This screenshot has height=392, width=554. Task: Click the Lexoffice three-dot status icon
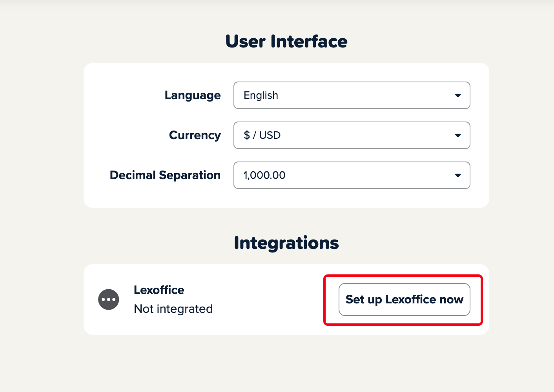coord(109,299)
